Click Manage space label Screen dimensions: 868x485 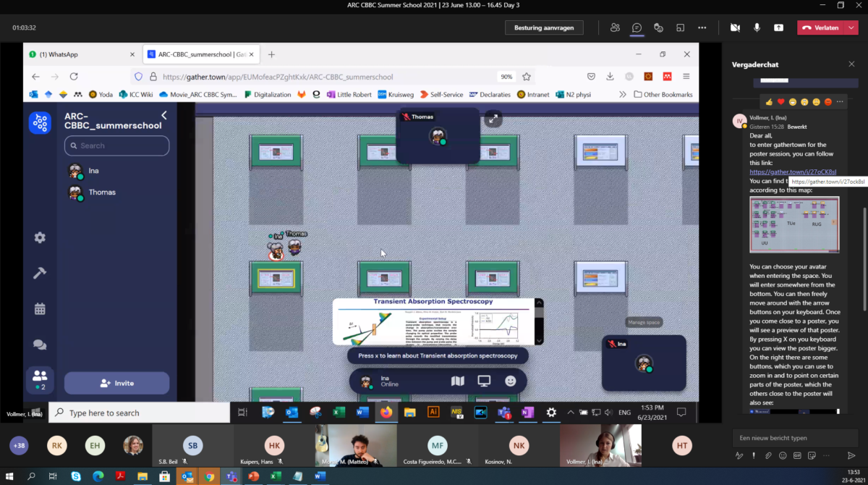point(644,322)
